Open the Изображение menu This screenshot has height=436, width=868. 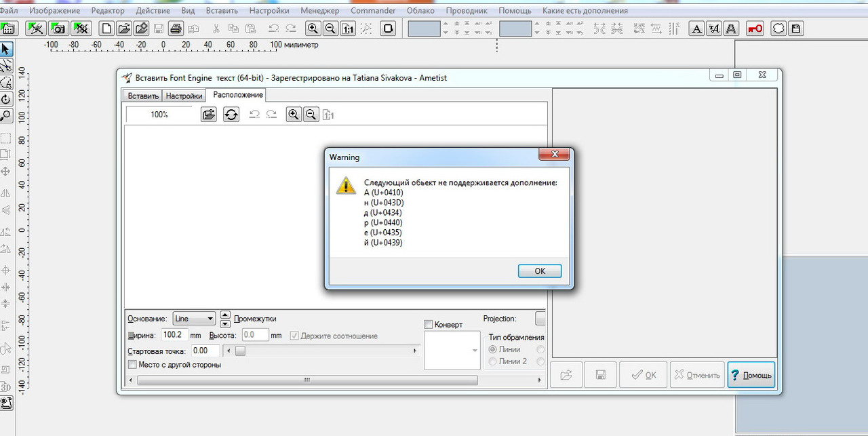pyautogui.click(x=55, y=10)
